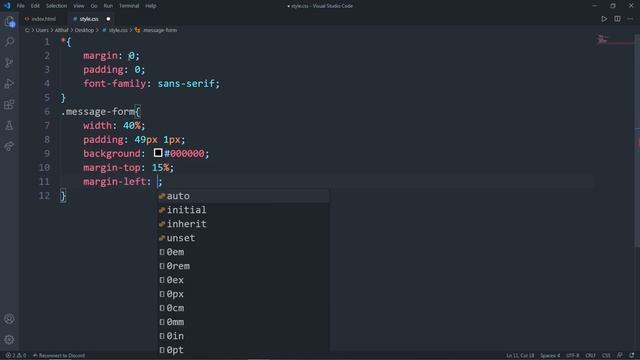Screen dimensions: 640x360
Task: Click the VS Code logo icon
Action: click(x=7, y=6)
